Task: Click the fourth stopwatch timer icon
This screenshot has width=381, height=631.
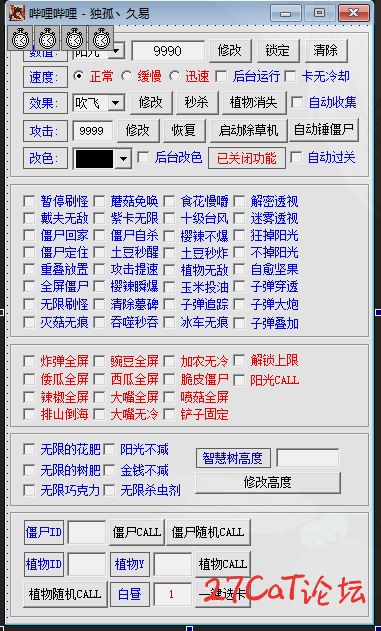Action: (101, 38)
